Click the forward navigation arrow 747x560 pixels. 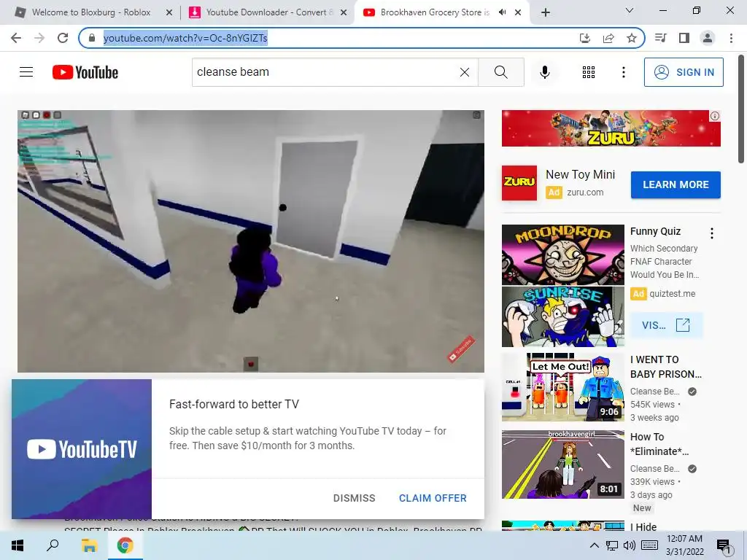(x=39, y=38)
